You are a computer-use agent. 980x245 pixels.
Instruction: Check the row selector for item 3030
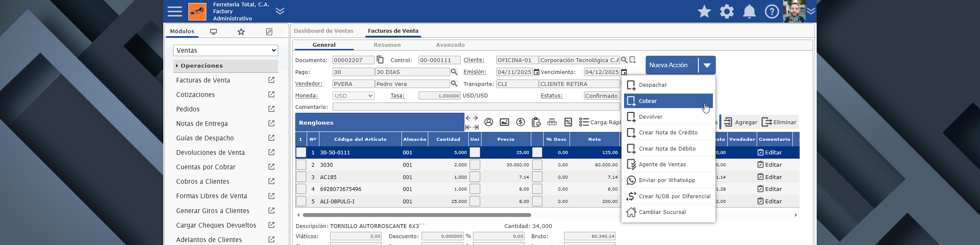301,165
